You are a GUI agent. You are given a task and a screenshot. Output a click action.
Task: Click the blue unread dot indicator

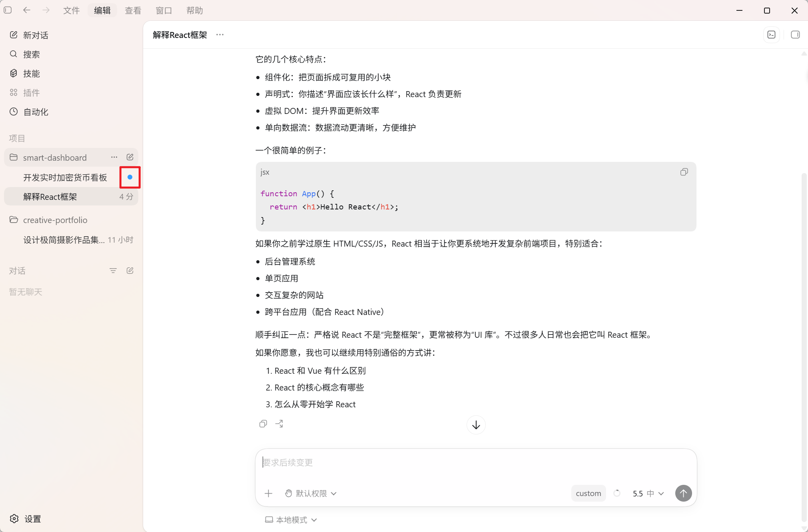(130, 177)
